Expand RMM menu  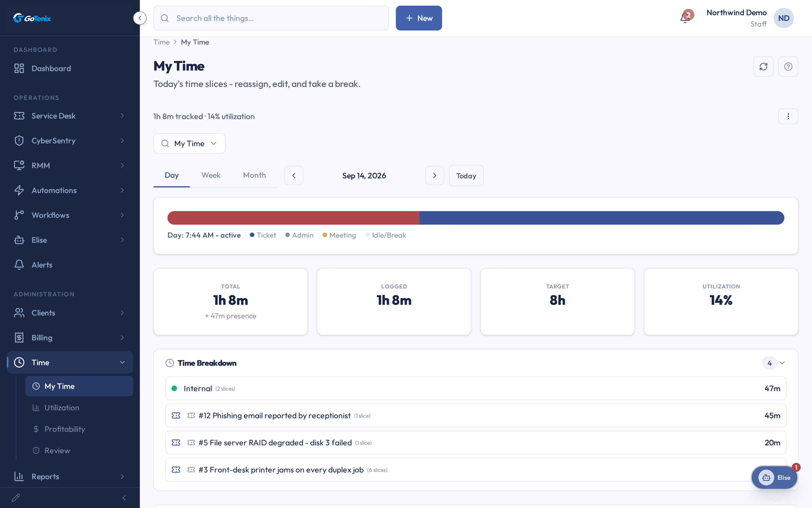(70, 165)
